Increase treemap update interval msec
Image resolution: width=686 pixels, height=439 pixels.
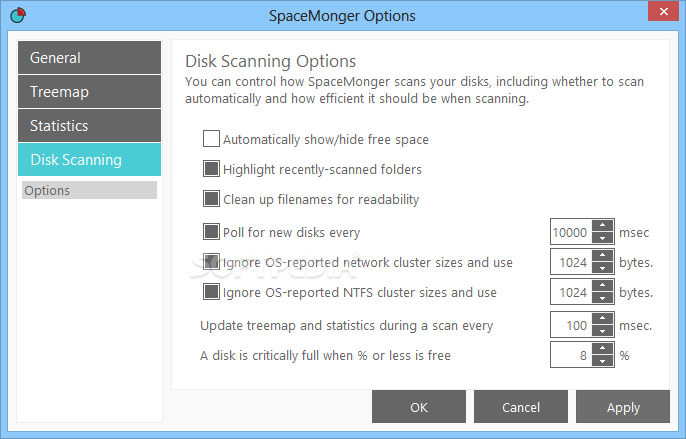click(602, 319)
